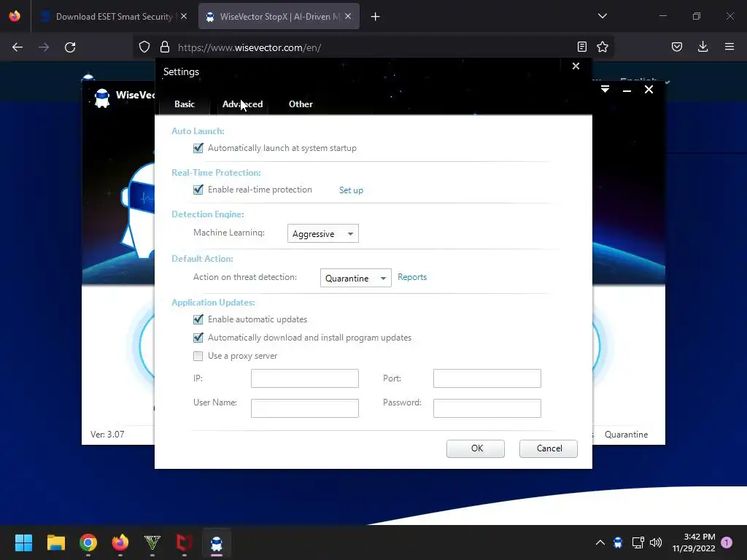Viewport: 747px width, 560px height.
Task: Click the real-time protection Set up link
Action: pos(351,190)
